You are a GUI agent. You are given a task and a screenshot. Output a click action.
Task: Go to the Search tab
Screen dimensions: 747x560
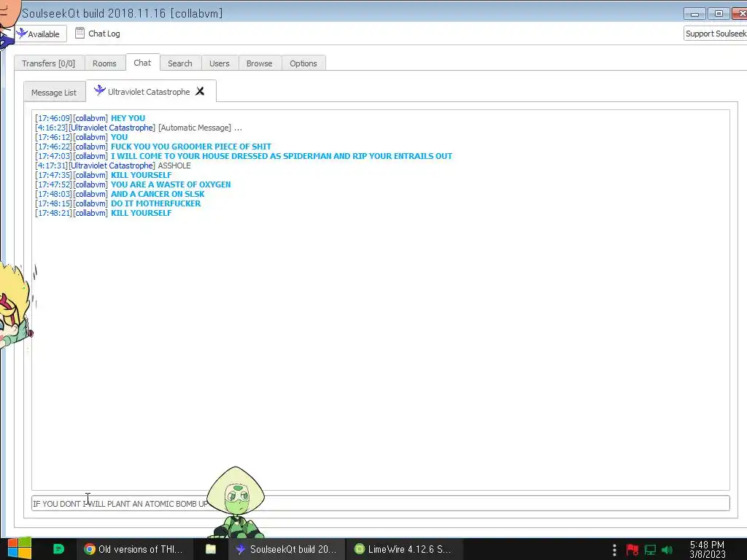180,63
